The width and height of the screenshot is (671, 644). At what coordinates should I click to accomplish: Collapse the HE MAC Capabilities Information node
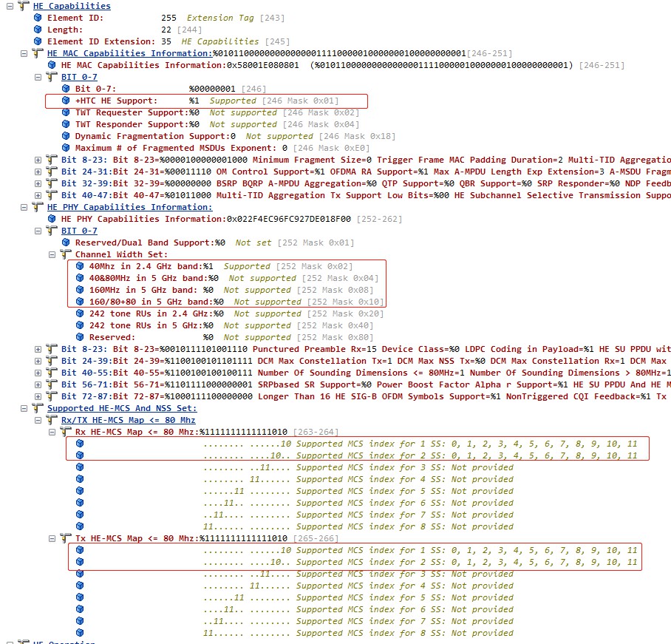[x=24, y=53]
